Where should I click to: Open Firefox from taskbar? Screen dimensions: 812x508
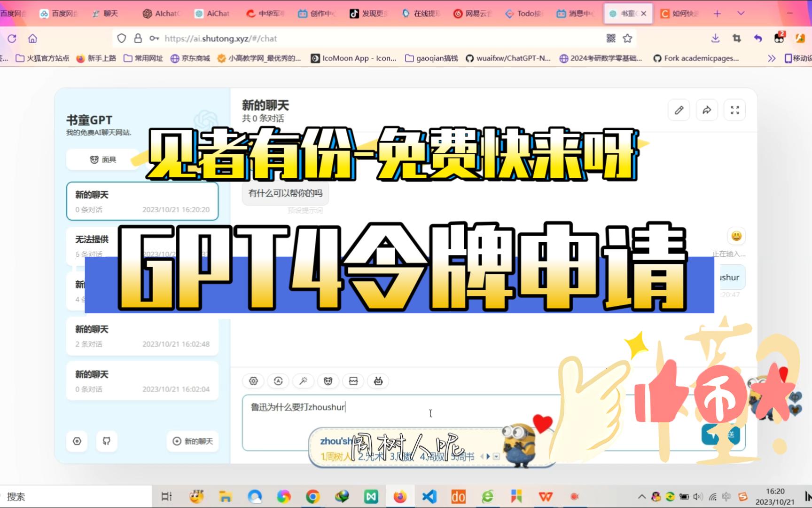coord(400,497)
